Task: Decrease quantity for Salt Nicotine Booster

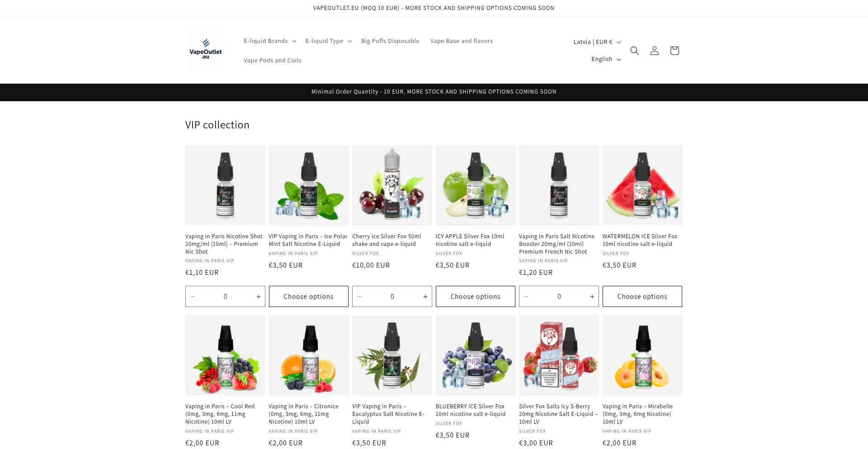Action: pyautogui.click(x=526, y=297)
